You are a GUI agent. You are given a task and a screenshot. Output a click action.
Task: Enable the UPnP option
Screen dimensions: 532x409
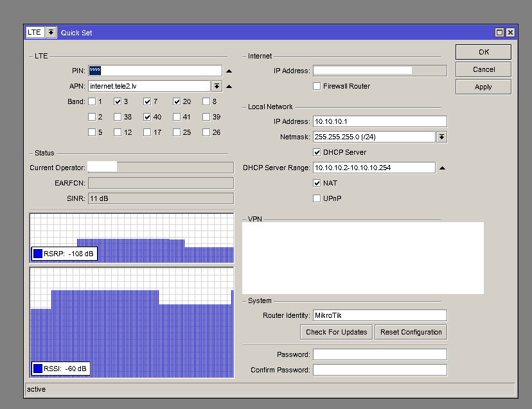pyautogui.click(x=317, y=198)
